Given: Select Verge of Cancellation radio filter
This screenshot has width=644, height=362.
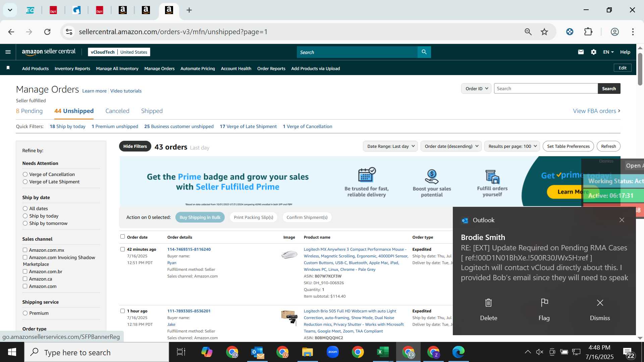Looking at the screenshot, I should (x=25, y=174).
